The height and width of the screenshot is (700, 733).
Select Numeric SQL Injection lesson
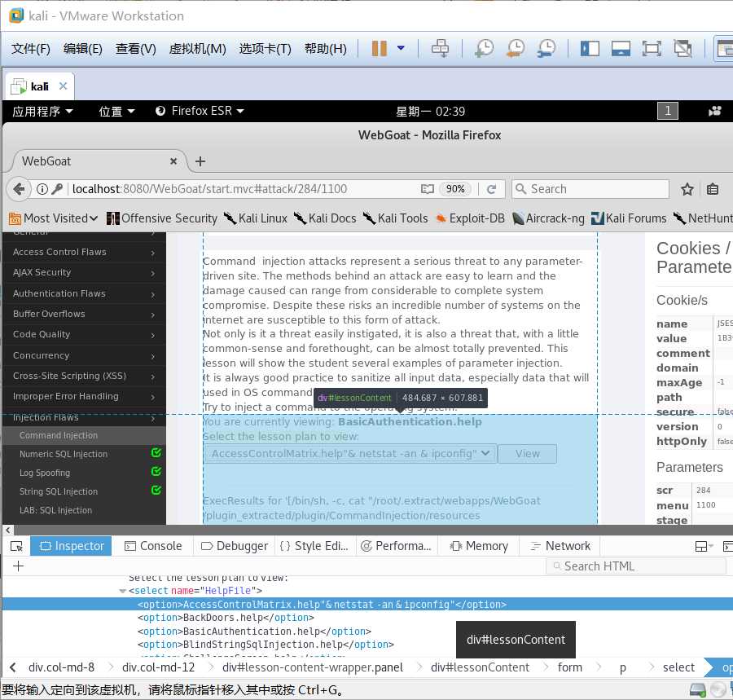(64, 454)
